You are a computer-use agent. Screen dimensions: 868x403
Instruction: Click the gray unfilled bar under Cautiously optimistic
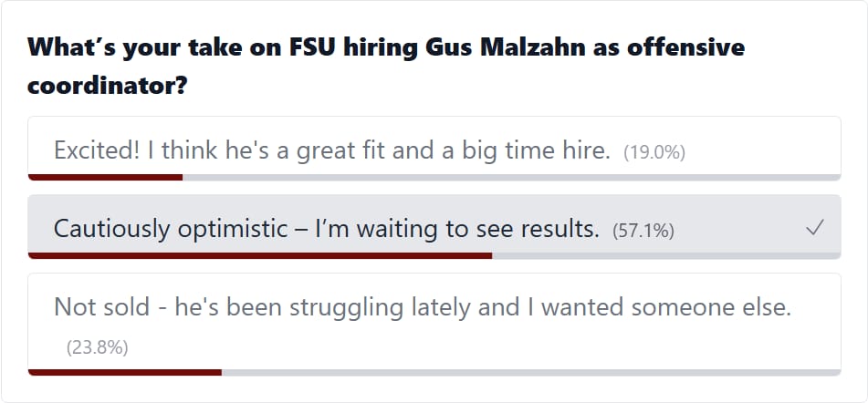click(x=666, y=256)
